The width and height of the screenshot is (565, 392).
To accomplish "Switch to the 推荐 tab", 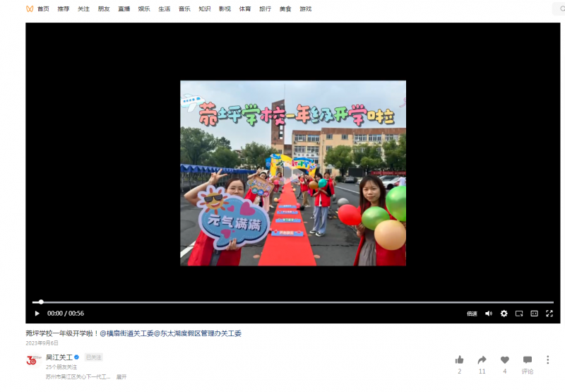I will coord(64,8).
